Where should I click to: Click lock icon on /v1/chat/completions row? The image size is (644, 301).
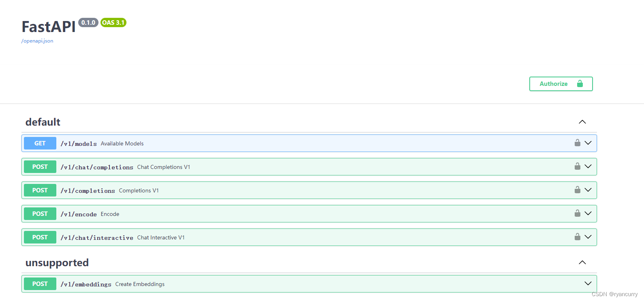(578, 166)
